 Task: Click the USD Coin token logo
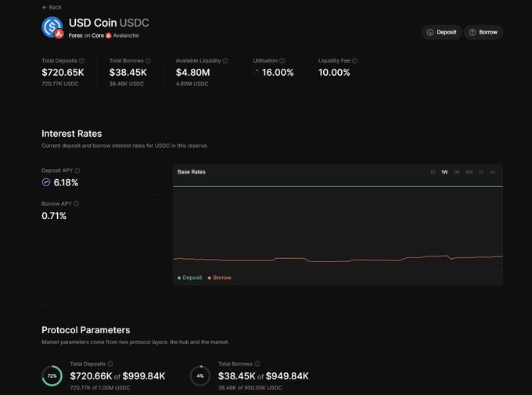pos(52,27)
